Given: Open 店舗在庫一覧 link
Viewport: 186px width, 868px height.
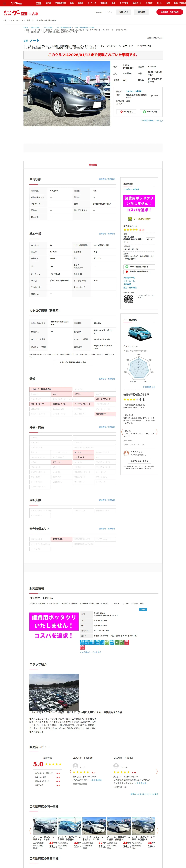Looking at the screenshot, I should [129, 277].
